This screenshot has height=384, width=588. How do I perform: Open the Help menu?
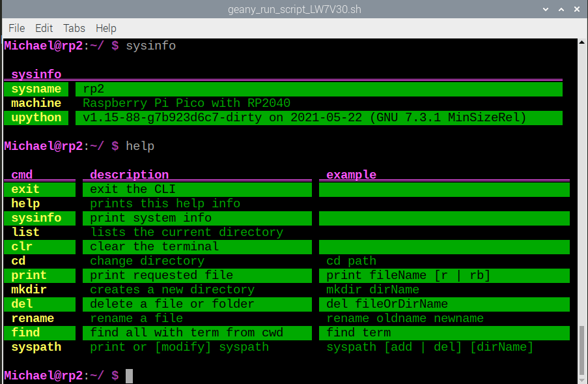[105, 28]
